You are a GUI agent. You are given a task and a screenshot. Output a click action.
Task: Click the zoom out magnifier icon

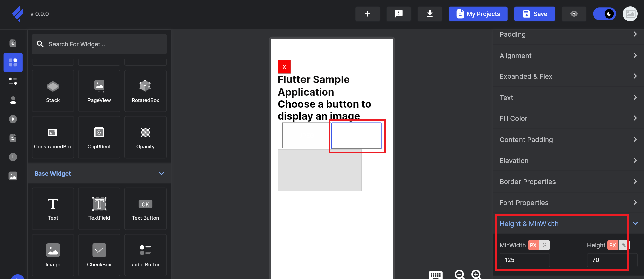[x=460, y=274]
